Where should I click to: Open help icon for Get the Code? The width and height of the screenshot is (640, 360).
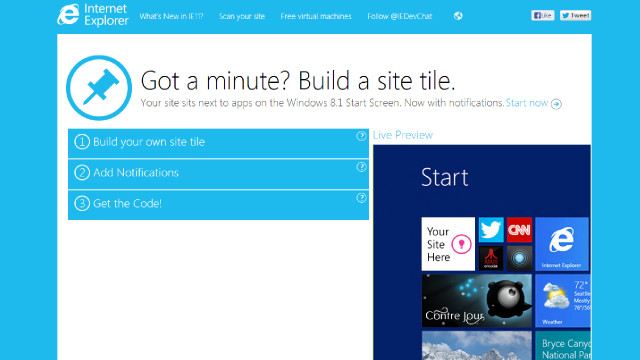click(361, 198)
